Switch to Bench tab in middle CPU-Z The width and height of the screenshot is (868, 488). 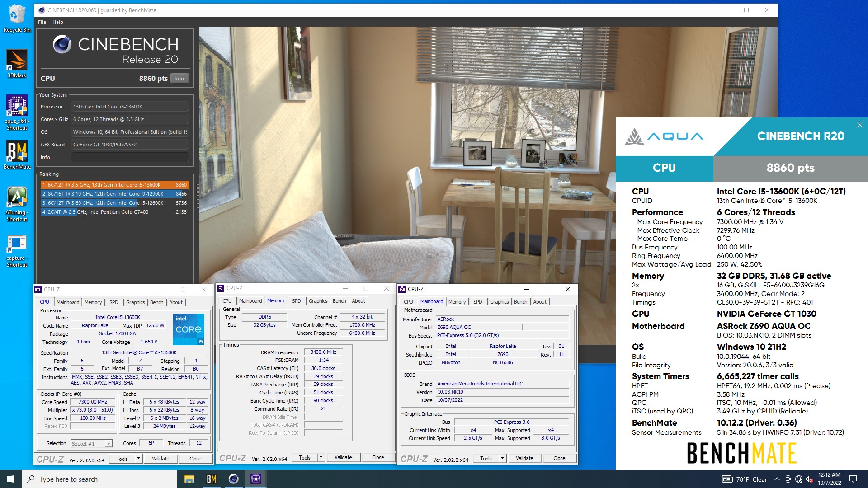(x=340, y=301)
